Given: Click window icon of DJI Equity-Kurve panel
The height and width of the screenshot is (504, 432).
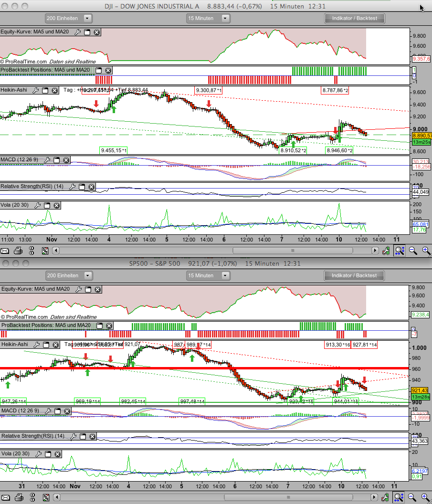Looking at the screenshot, I should coord(87,32).
